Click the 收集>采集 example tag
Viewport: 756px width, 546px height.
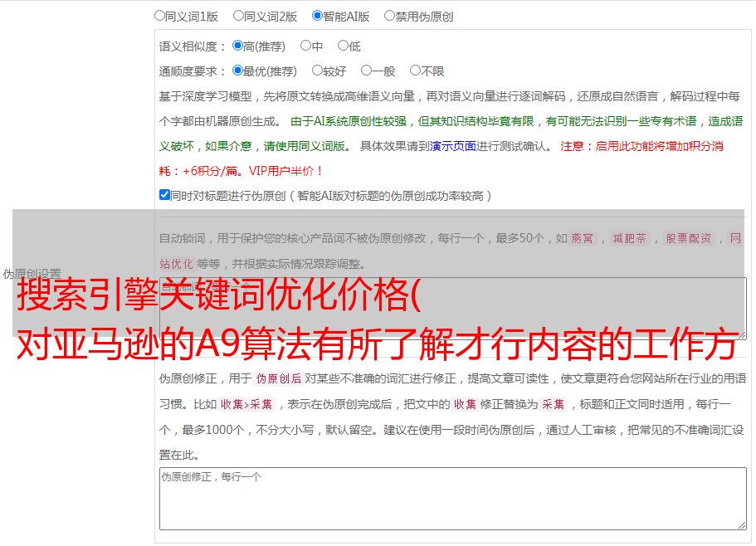pos(246,404)
